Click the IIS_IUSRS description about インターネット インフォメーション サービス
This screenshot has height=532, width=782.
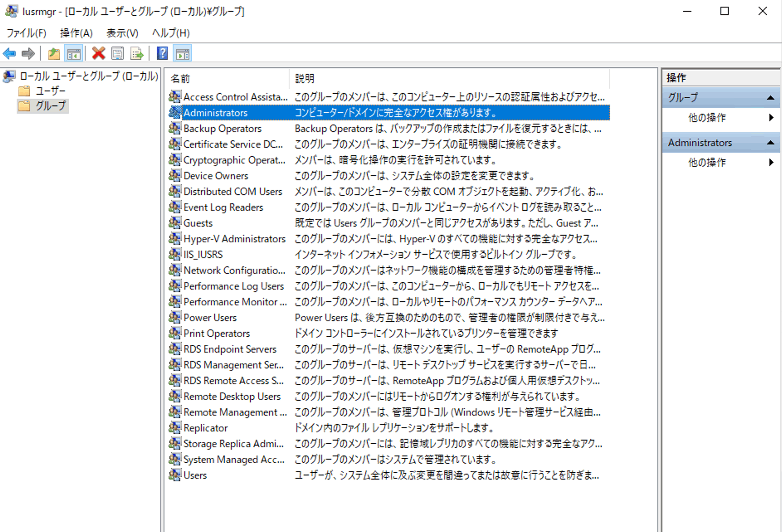[436, 254]
